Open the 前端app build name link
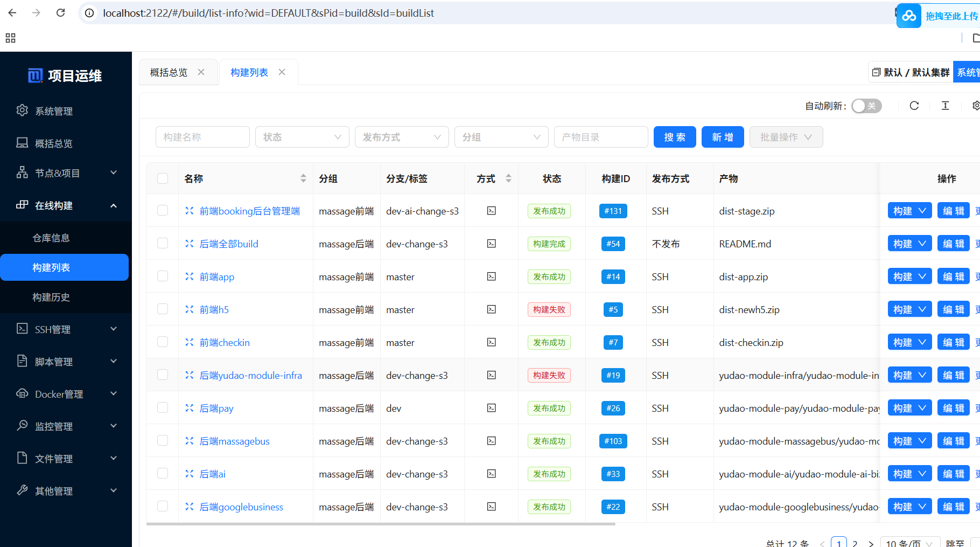 (x=217, y=276)
